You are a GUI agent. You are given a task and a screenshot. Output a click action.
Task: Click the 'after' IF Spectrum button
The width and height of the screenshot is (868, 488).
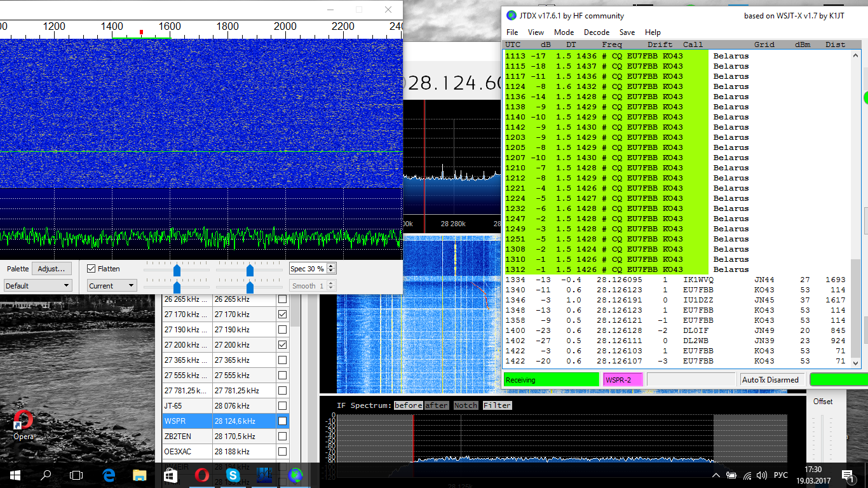coord(437,405)
